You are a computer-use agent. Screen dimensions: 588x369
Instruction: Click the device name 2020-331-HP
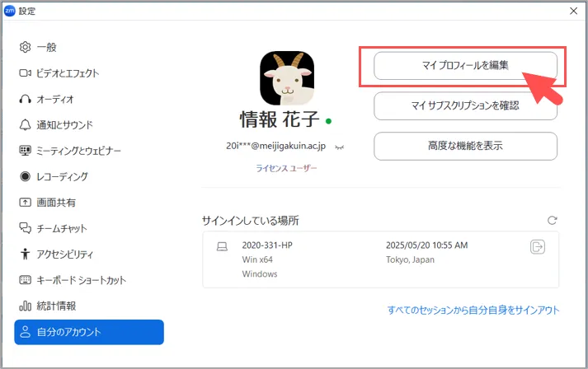267,245
